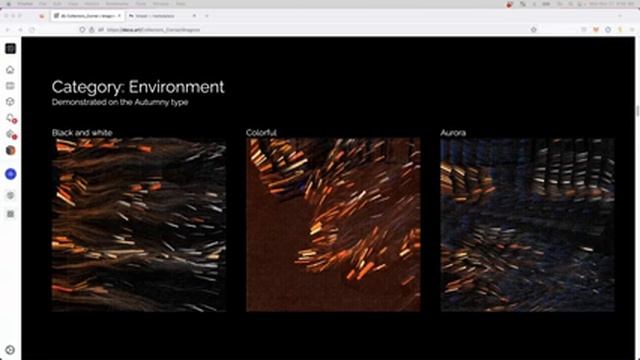
Task: Open the Aurora thumbnail image
Action: (527, 224)
